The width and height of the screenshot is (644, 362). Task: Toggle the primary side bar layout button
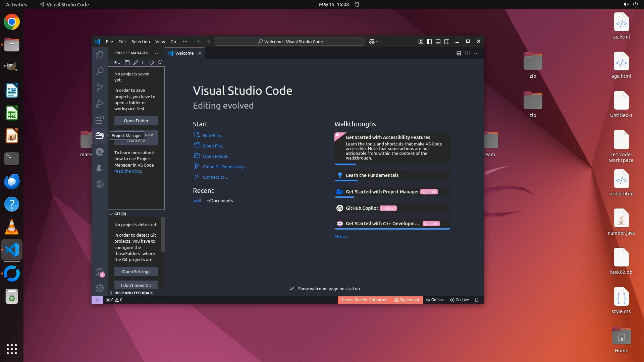(x=429, y=42)
